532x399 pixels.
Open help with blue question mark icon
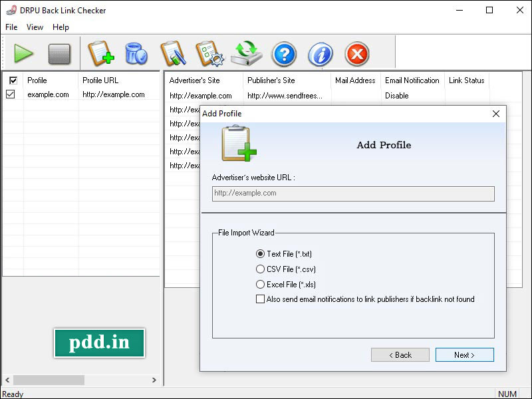(x=284, y=53)
